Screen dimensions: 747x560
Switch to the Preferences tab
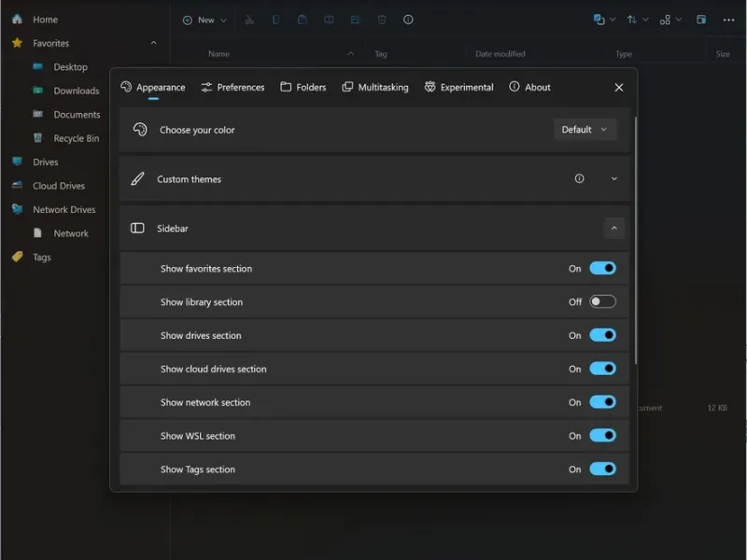point(233,87)
